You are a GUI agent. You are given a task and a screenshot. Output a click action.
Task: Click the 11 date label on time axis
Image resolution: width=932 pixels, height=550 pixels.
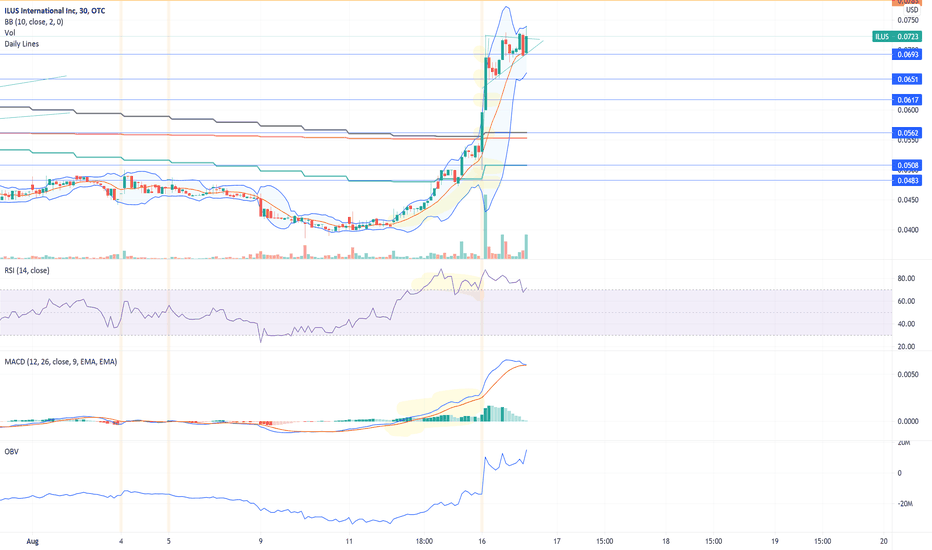coord(349,541)
